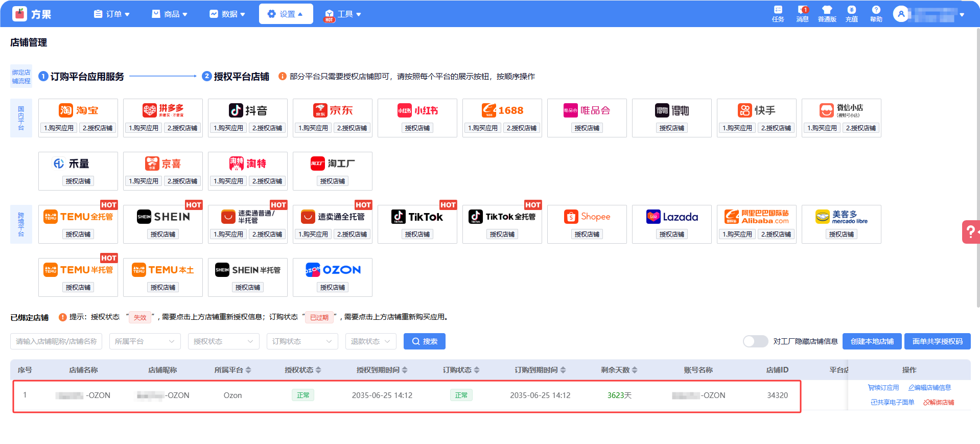This screenshot has width=980, height=444.
Task: Open the 退款状态 dropdown filter
Action: tap(370, 341)
